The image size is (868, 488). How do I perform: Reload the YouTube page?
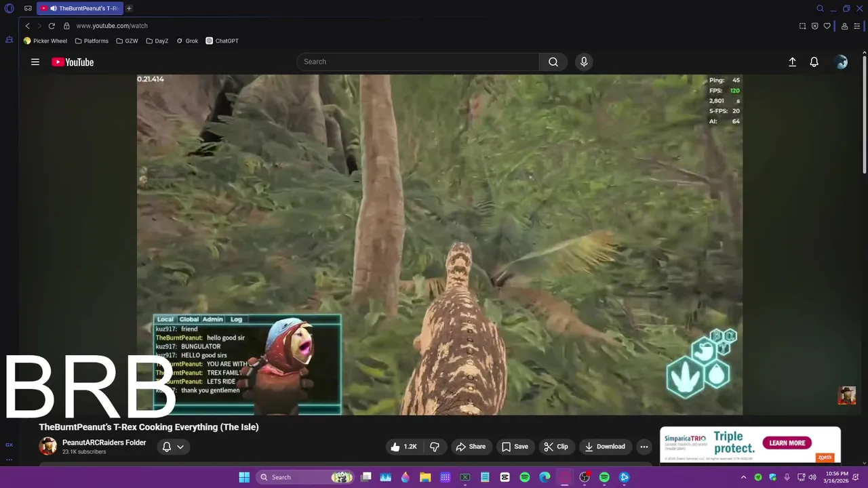coord(52,26)
